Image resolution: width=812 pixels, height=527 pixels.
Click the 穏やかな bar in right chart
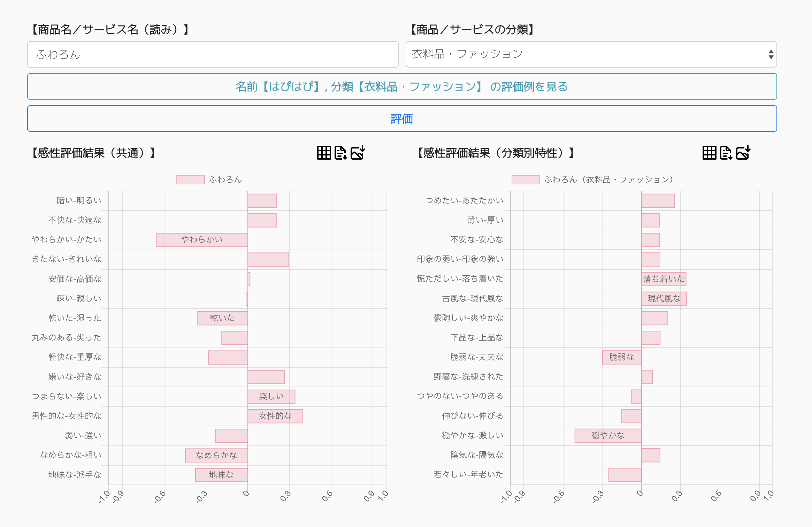[608, 436]
